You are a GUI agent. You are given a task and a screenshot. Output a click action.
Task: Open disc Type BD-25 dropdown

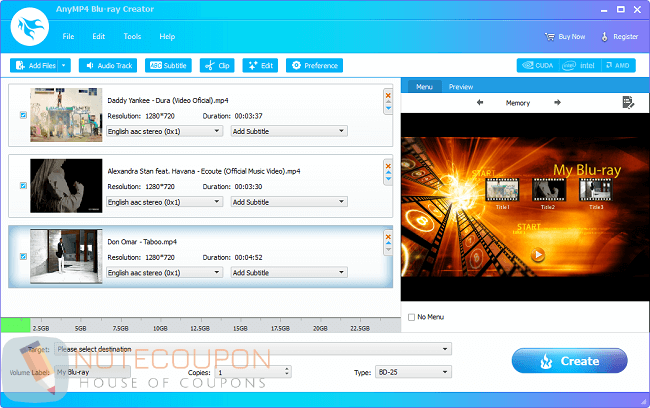tap(413, 372)
